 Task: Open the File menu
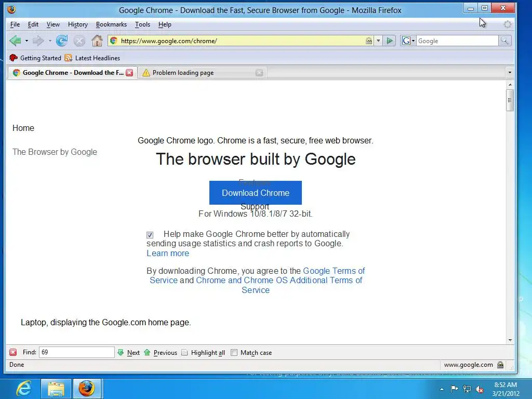pos(15,24)
